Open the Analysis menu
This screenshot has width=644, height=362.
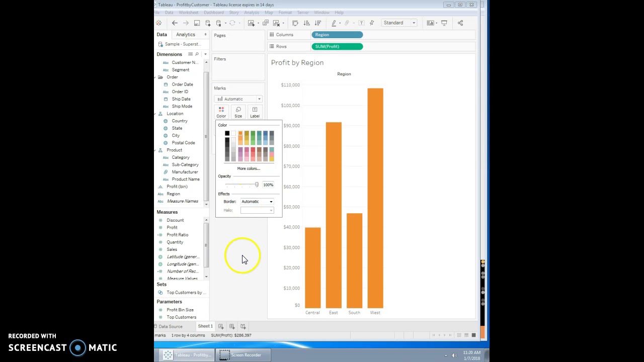click(x=252, y=13)
